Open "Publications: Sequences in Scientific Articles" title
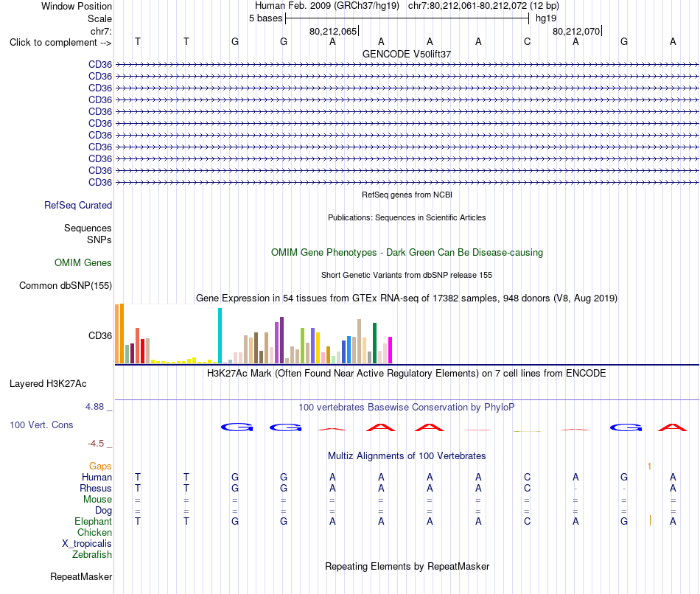Screen dimensions: 700x594 coord(407,217)
